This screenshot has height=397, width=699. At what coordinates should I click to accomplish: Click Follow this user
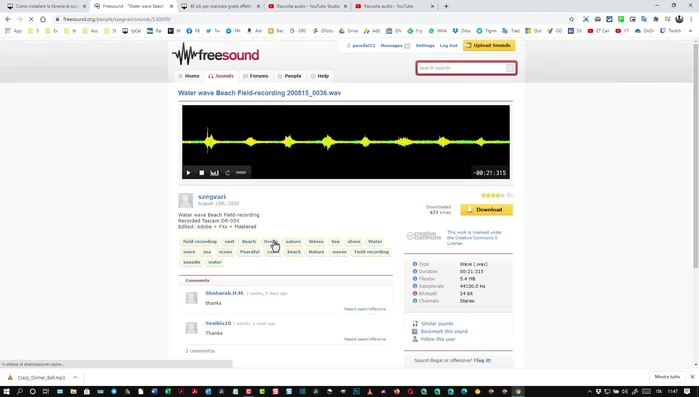click(x=438, y=339)
